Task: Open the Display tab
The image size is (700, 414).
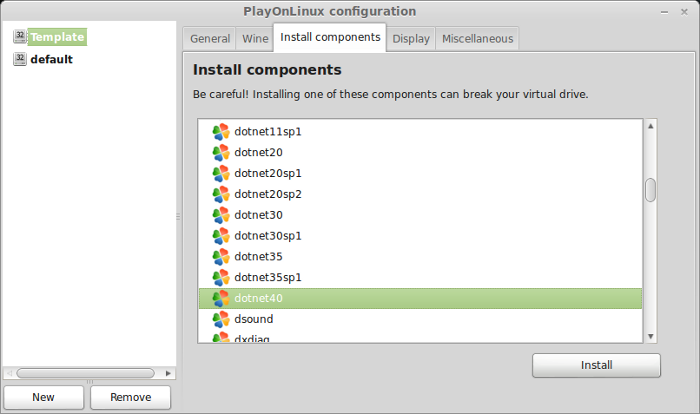Action: click(411, 39)
